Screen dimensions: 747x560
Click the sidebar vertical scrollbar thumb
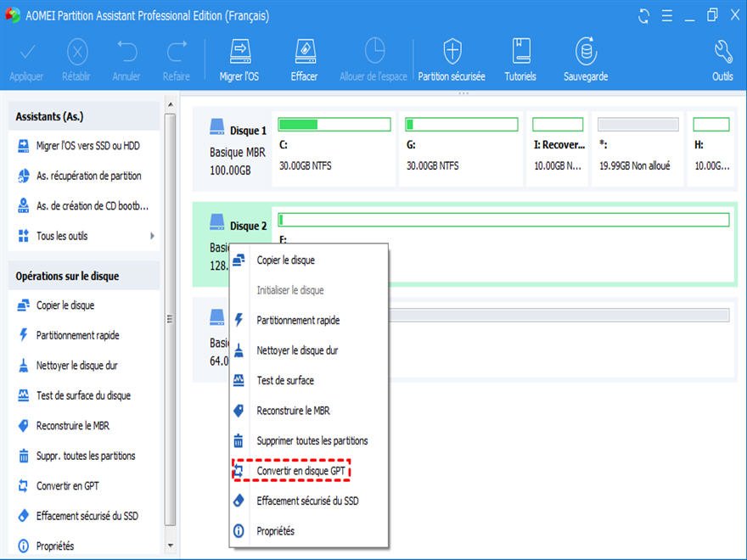(x=170, y=319)
